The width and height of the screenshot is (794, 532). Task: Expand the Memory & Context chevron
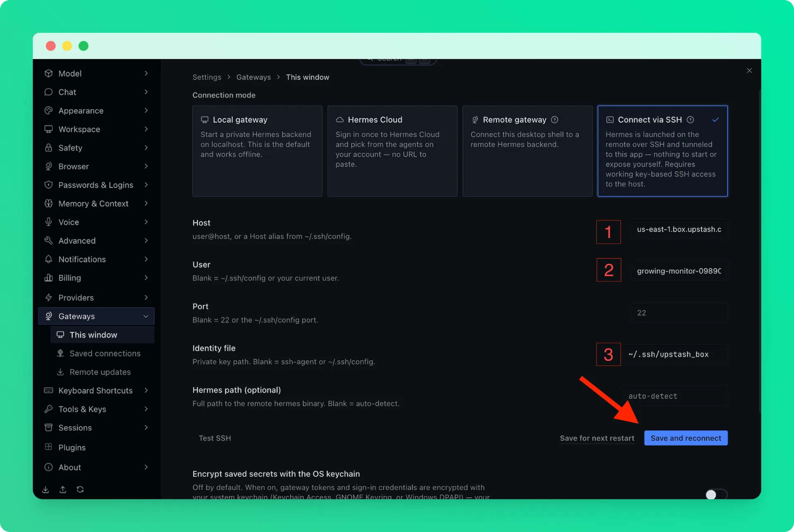click(146, 204)
